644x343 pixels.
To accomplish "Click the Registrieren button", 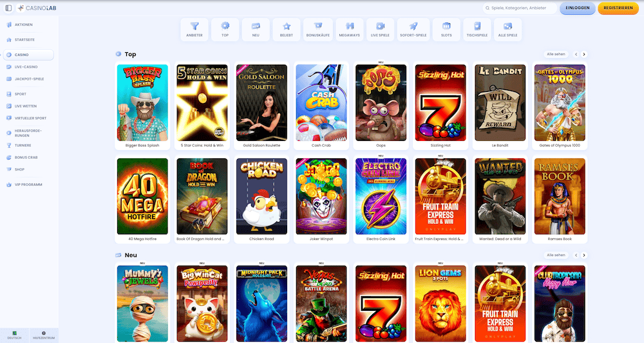I will click(618, 8).
